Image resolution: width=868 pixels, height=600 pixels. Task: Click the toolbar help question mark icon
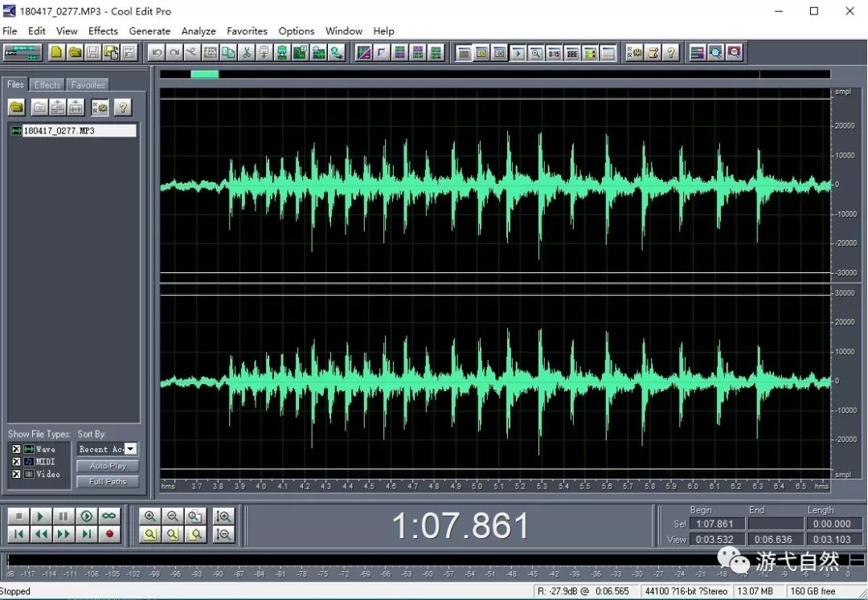click(x=671, y=52)
